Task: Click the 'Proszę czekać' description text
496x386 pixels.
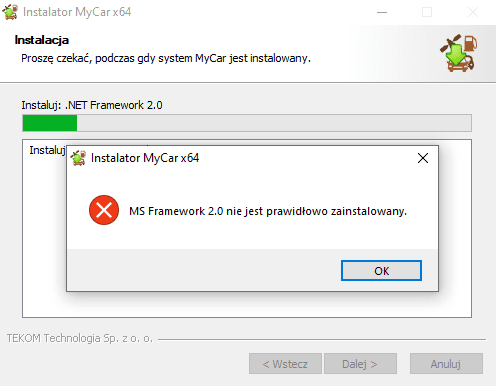Action: [166, 58]
